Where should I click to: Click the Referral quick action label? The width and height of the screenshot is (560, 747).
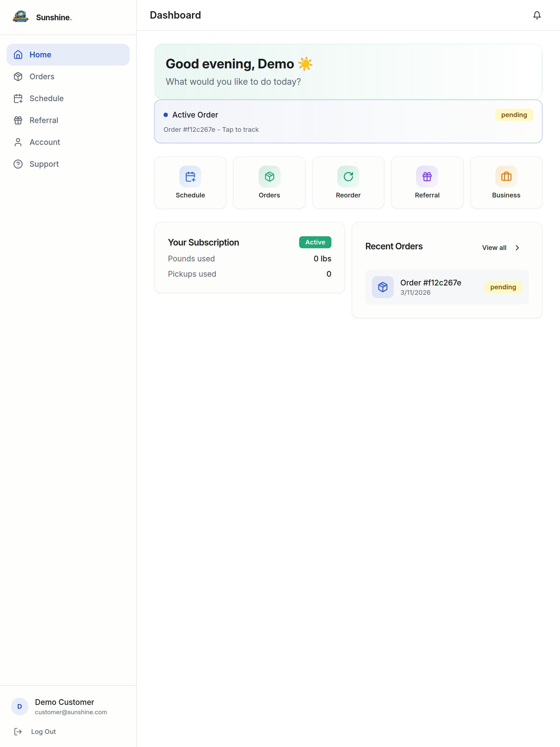427,195
